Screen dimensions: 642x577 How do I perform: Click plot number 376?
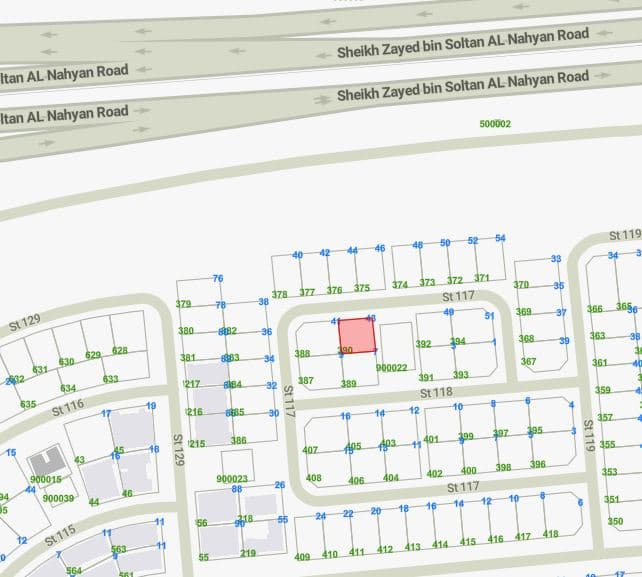pos(334,290)
